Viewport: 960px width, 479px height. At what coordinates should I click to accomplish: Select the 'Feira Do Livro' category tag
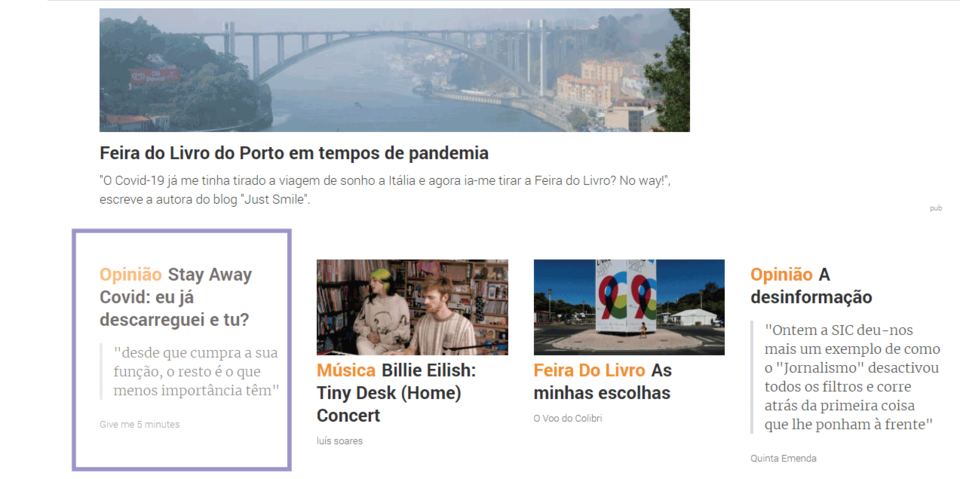(589, 370)
